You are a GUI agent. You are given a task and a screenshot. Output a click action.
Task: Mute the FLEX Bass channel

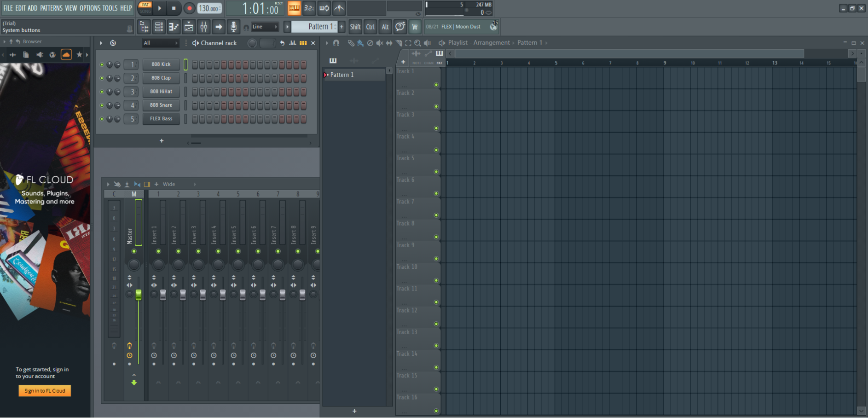click(x=102, y=119)
